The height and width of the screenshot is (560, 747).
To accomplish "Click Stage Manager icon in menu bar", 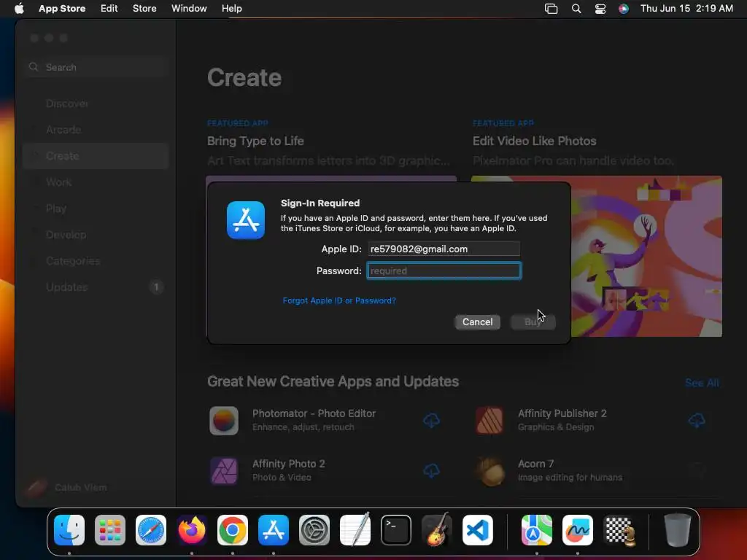I will (x=551, y=9).
